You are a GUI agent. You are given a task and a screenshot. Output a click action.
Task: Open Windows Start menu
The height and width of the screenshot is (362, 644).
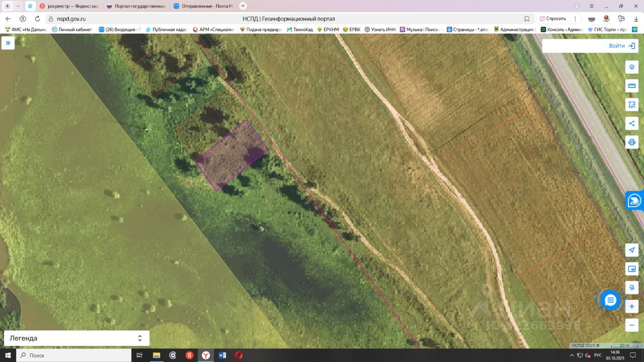pos(8,355)
